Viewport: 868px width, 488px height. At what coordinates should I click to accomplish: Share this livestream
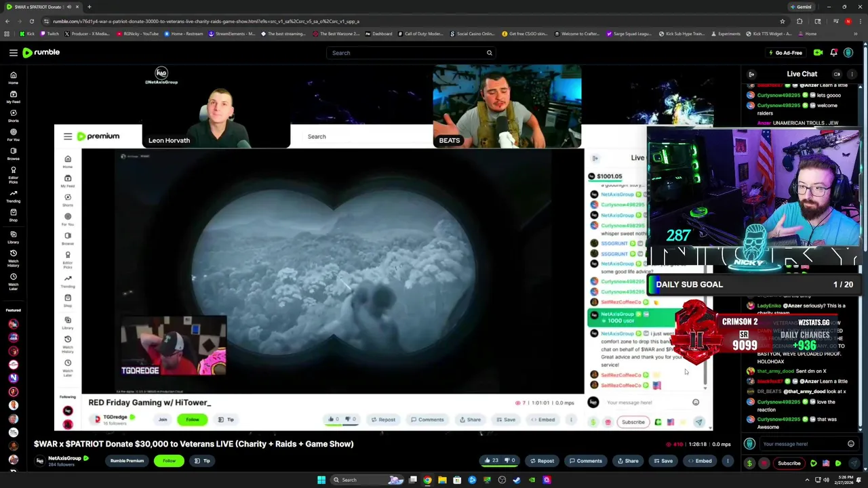pyautogui.click(x=627, y=461)
